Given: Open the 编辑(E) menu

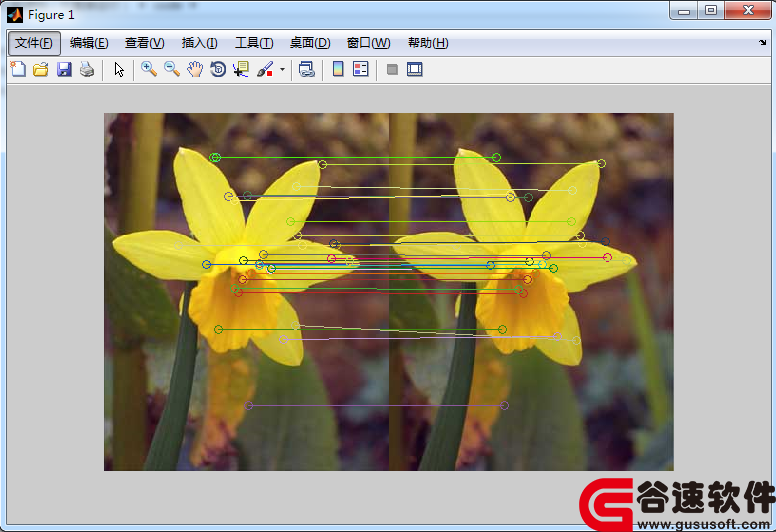Looking at the screenshot, I should 89,43.
